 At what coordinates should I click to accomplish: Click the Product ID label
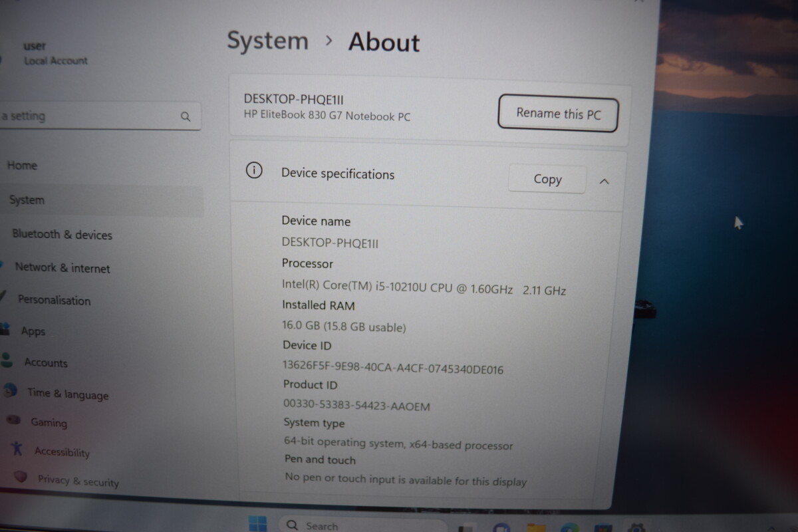point(310,384)
